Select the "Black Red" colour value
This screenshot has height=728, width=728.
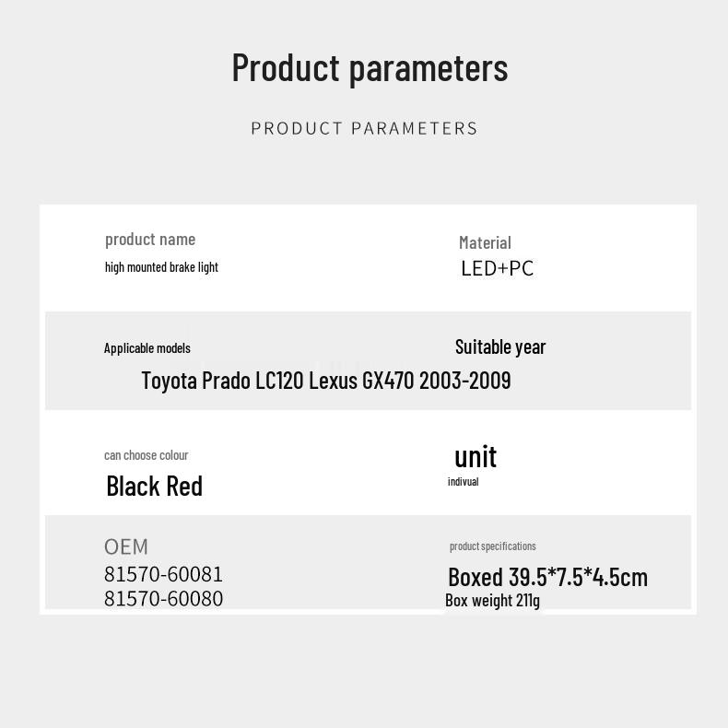pos(154,486)
